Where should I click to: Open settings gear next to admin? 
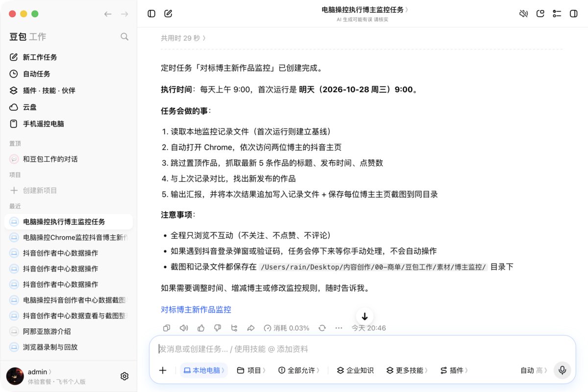[124, 376]
